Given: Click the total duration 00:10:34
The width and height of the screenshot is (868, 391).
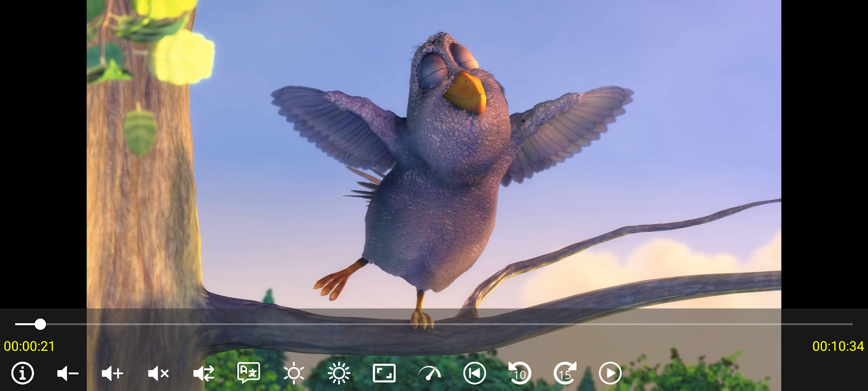Looking at the screenshot, I should [838, 347].
